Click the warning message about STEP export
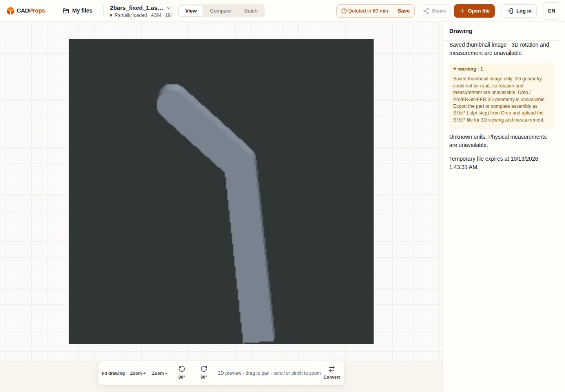The image size is (565, 392). [x=499, y=99]
